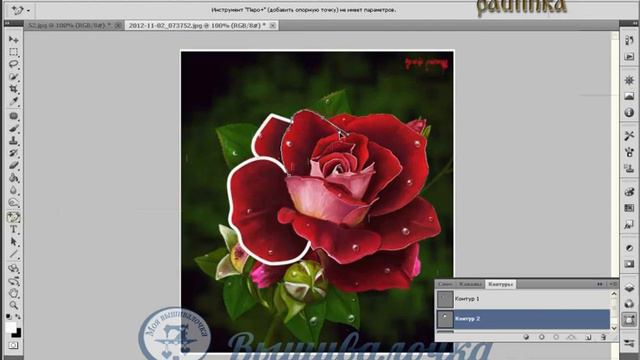The width and height of the screenshot is (640, 360).
Task: Open the Brush panel icon
Action: click(x=629, y=152)
